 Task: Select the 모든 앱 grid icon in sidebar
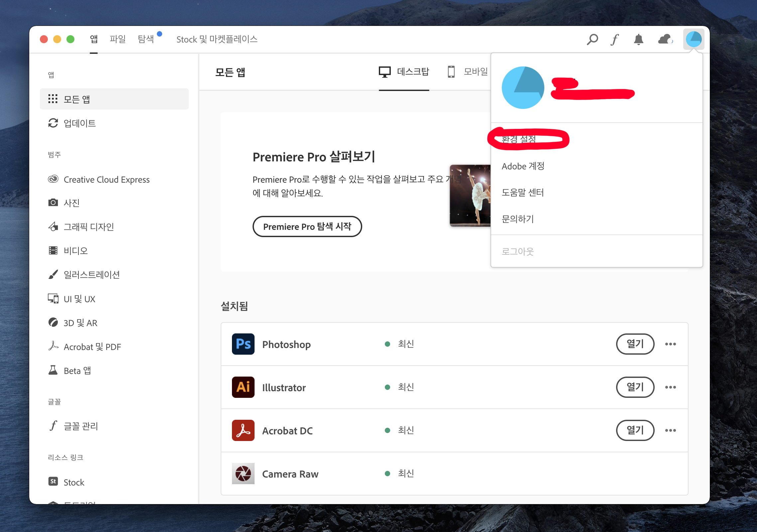(53, 99)
